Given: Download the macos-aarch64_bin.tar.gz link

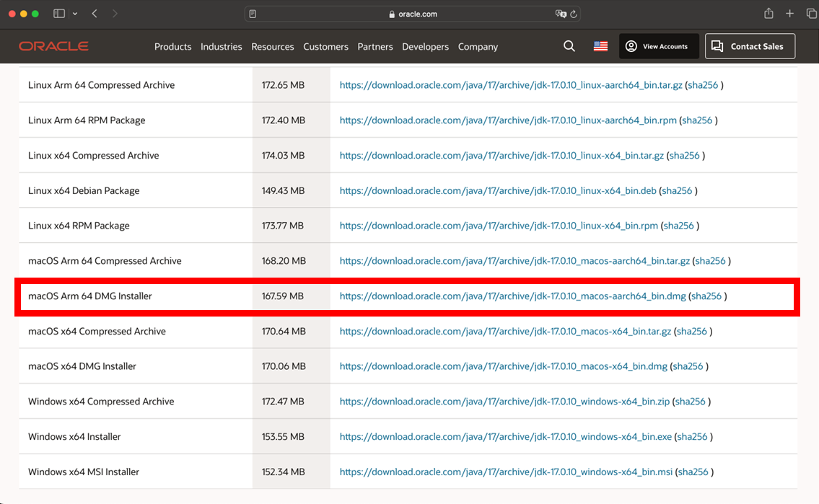Looking at the screenshot, I should point(514,261).
